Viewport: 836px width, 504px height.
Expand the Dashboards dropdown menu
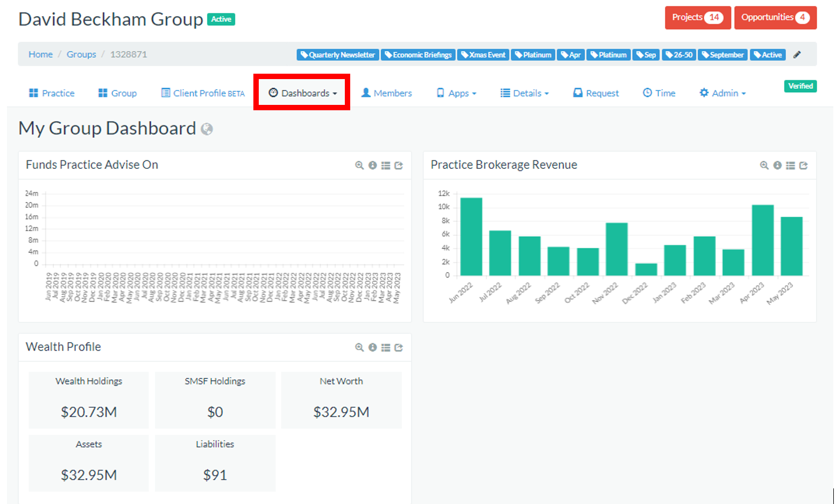click(x=303, y=93)
